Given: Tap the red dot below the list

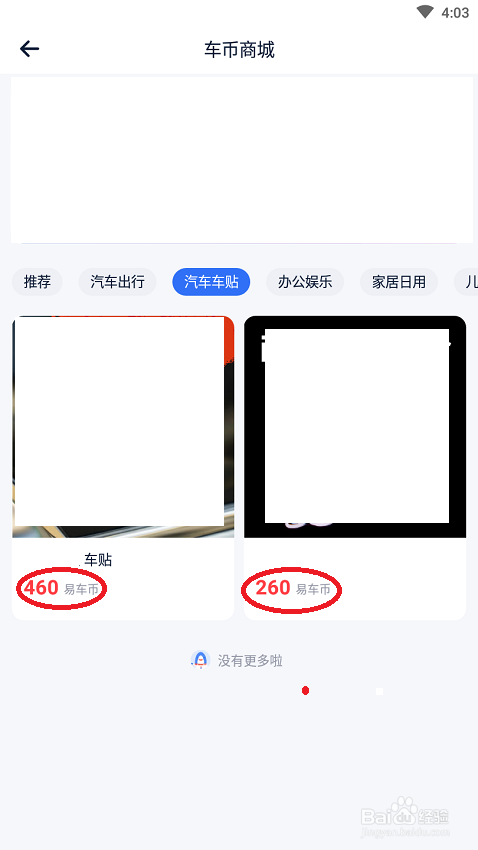Looking at the screenshot, I should pos(306,691).
